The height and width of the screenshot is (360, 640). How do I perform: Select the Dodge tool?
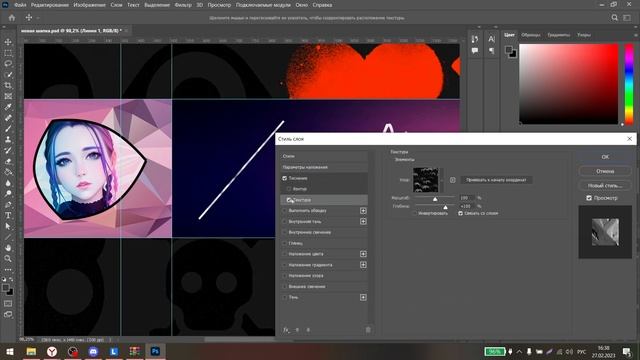[x=8, y=193]
